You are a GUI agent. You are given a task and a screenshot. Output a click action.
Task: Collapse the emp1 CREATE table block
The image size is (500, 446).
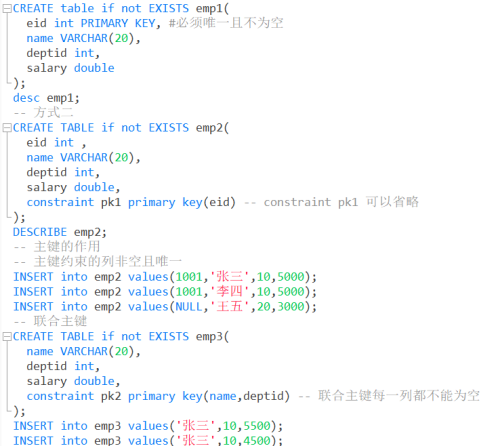click(x=7, y=8)
